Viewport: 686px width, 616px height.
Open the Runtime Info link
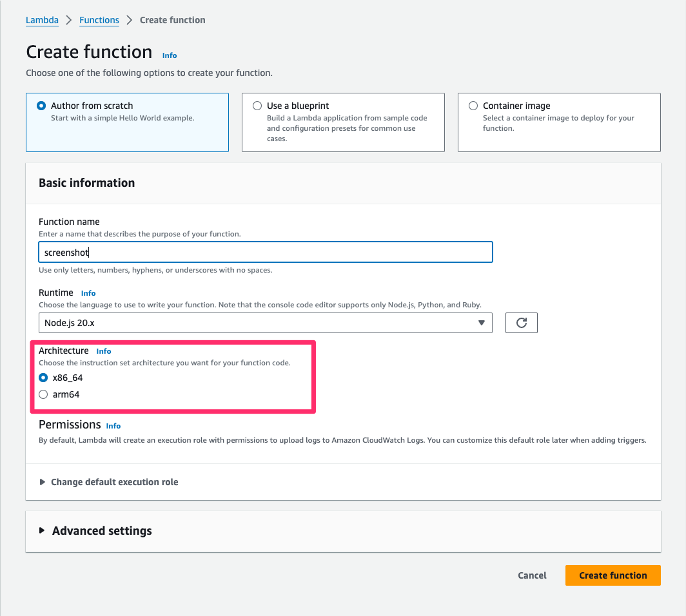(88, 293)
